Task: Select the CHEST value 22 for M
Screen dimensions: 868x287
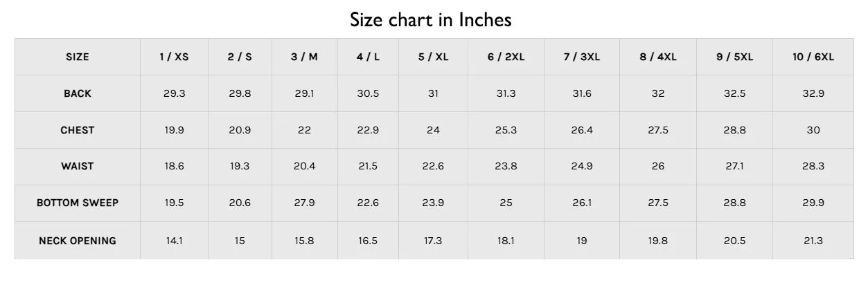Action: 304,130
